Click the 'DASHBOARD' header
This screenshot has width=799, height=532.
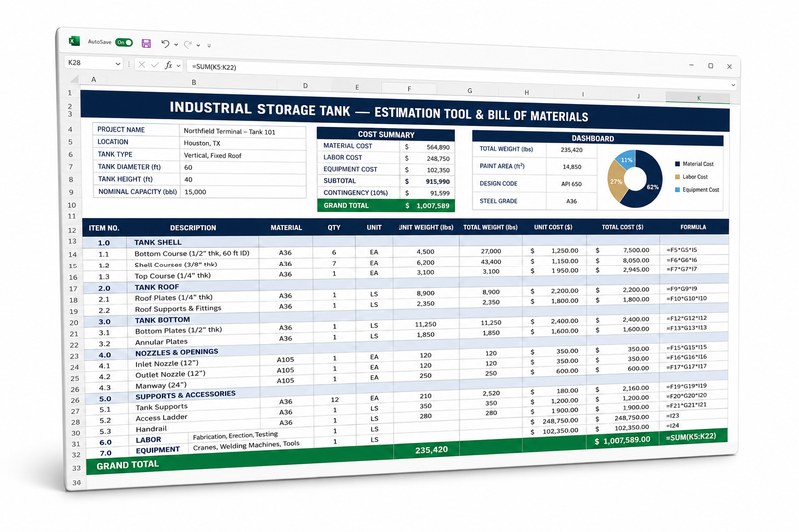tap(597, 138)
